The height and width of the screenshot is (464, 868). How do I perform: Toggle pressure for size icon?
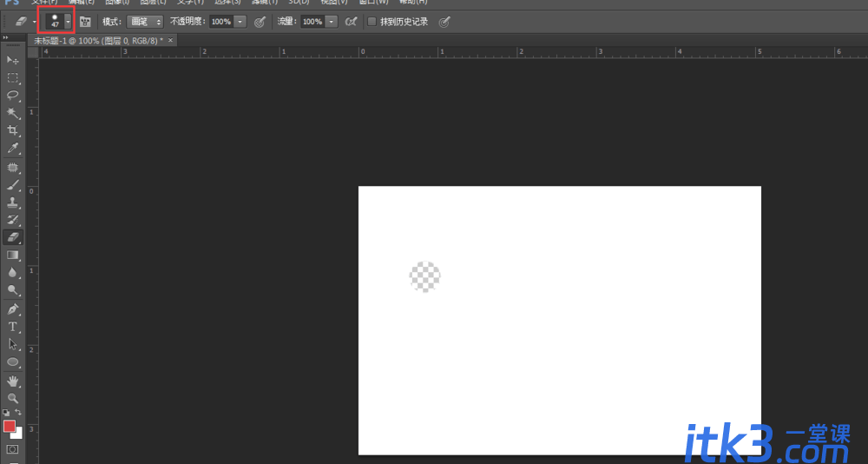tap(444, 22)
